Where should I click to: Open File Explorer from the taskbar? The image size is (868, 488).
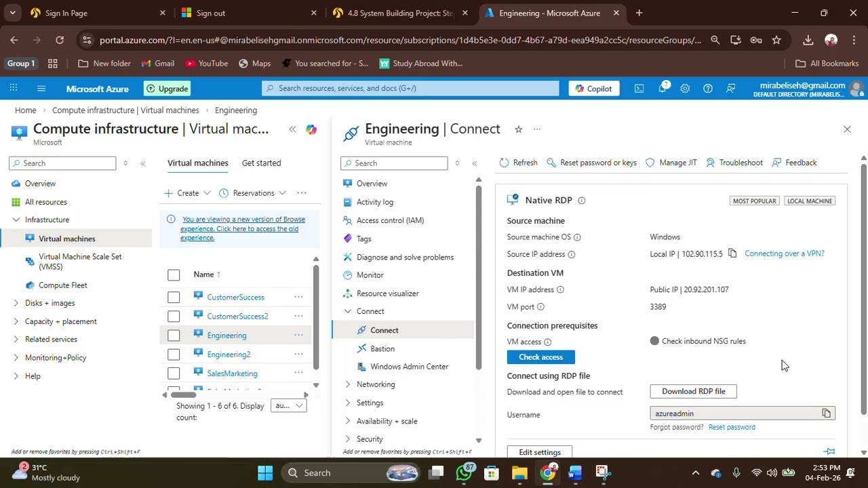tap(519, 472)
